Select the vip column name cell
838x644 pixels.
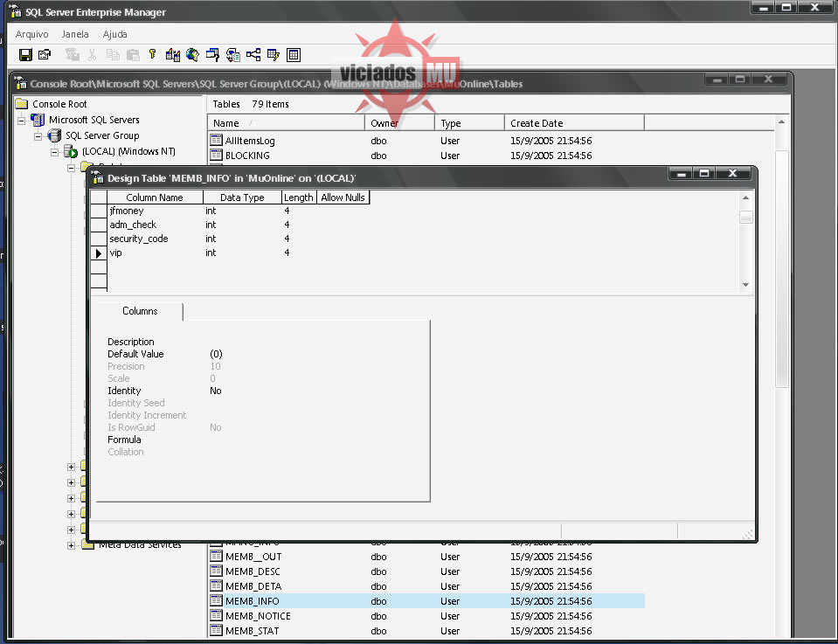(x=155, y=253)
